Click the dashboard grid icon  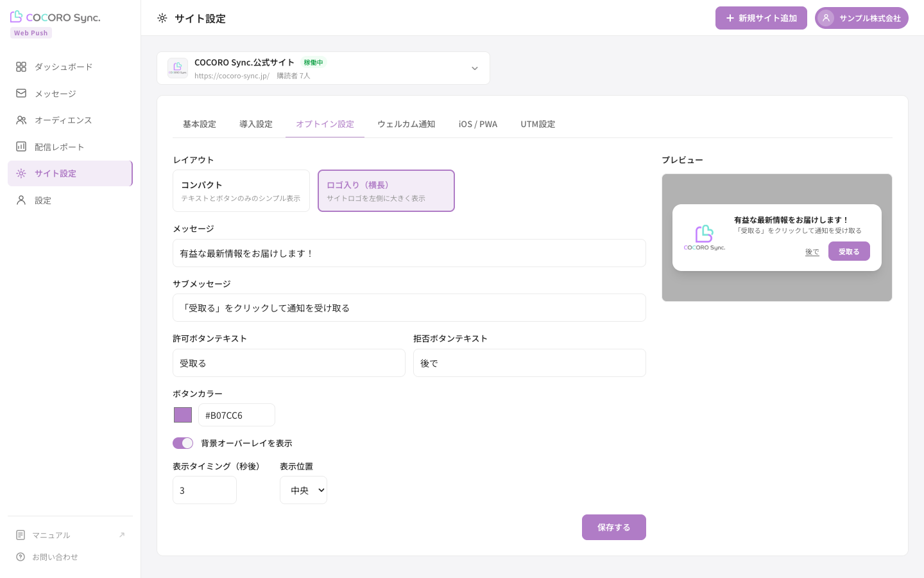click(x=21, y=67)
